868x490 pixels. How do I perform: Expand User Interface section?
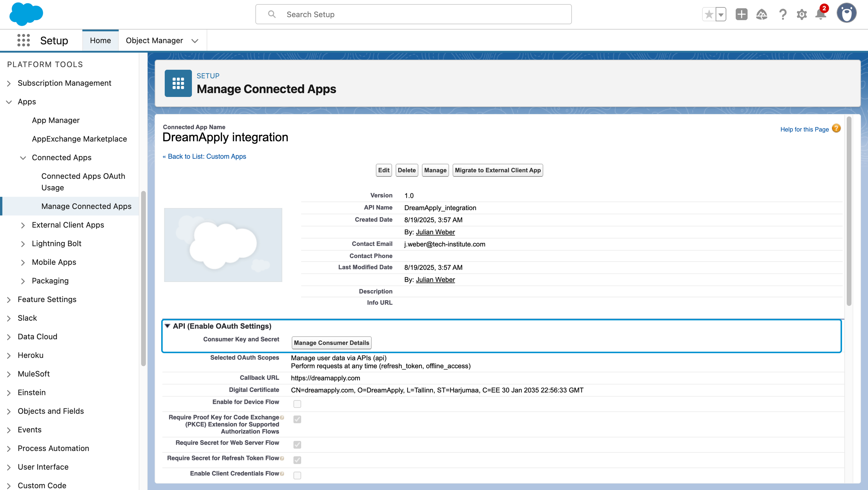(x=9, y=468)
